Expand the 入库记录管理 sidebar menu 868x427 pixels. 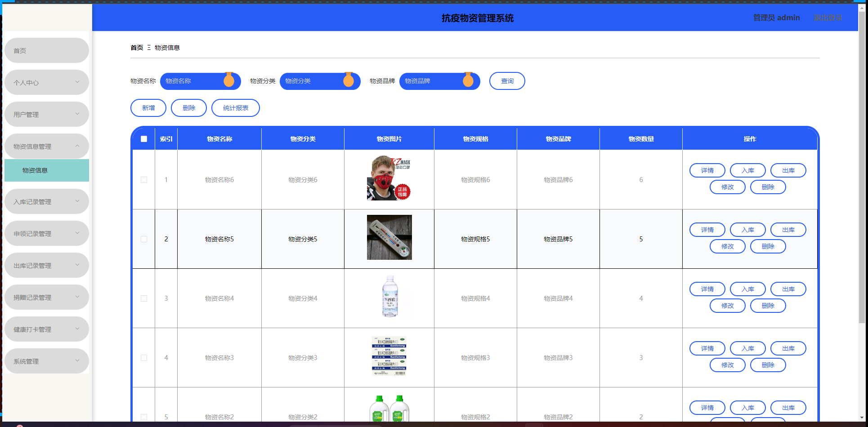point(46,202)
